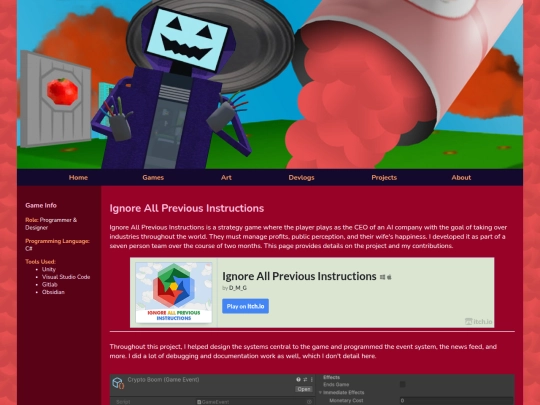Click the 'Tools Used:' label
540x405 pixels.
coord(40,262)
